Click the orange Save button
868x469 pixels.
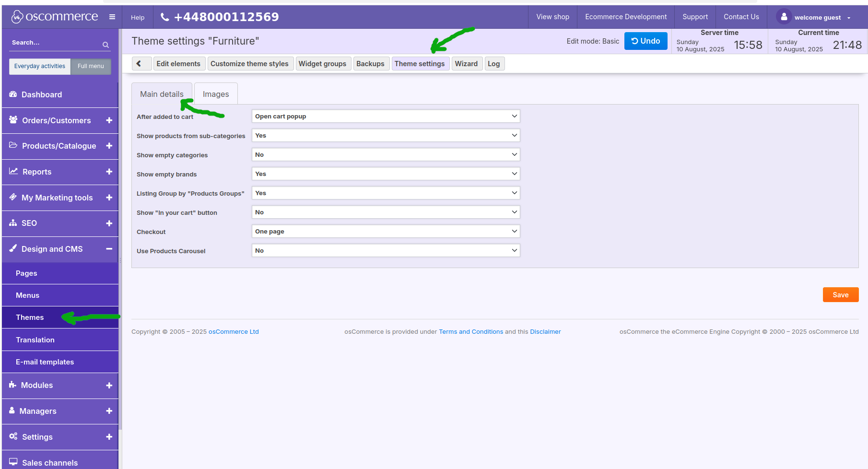point(841,295)
